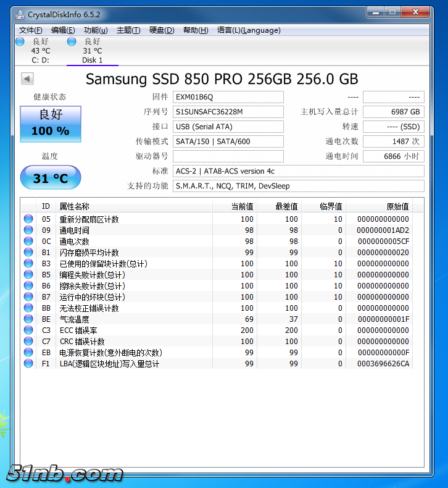
Task: Select the C: D: disk status orb
Action: coord(20,41)
